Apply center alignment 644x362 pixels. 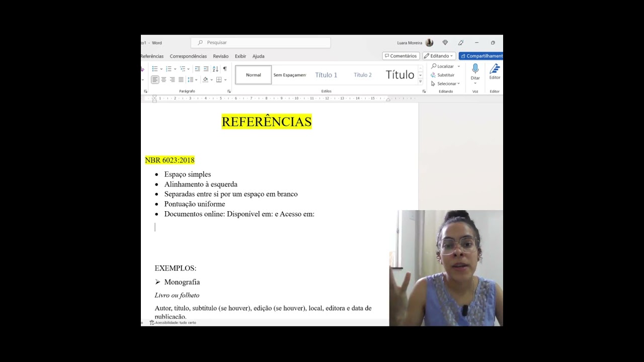164,79
